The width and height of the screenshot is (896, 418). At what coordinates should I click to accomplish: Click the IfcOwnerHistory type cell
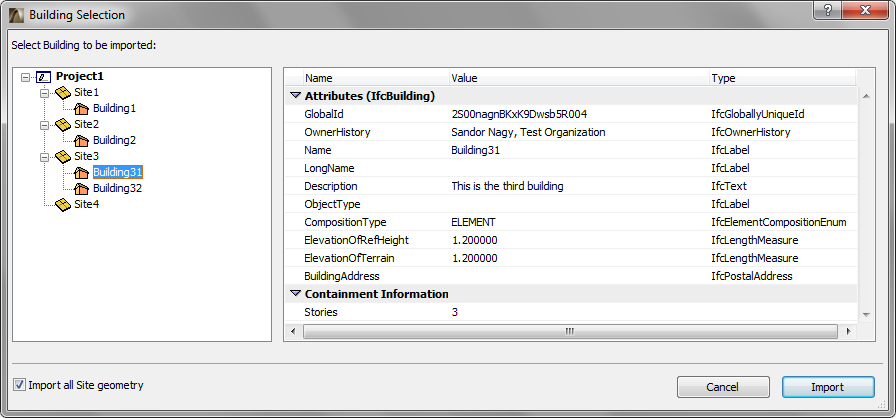coord(750,132)
